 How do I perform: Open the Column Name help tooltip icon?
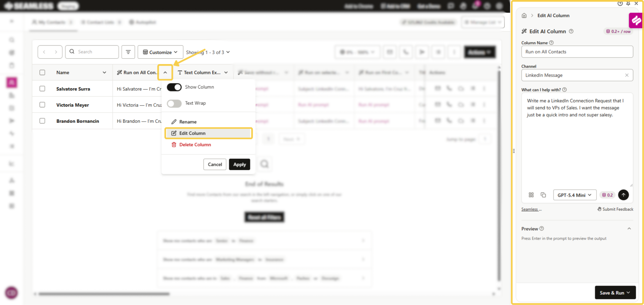point(551,43)
